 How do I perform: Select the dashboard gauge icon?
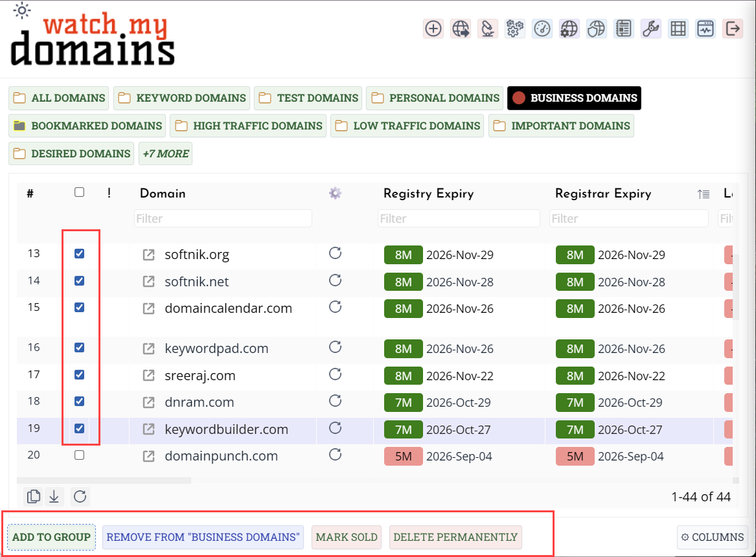point(542,28)
